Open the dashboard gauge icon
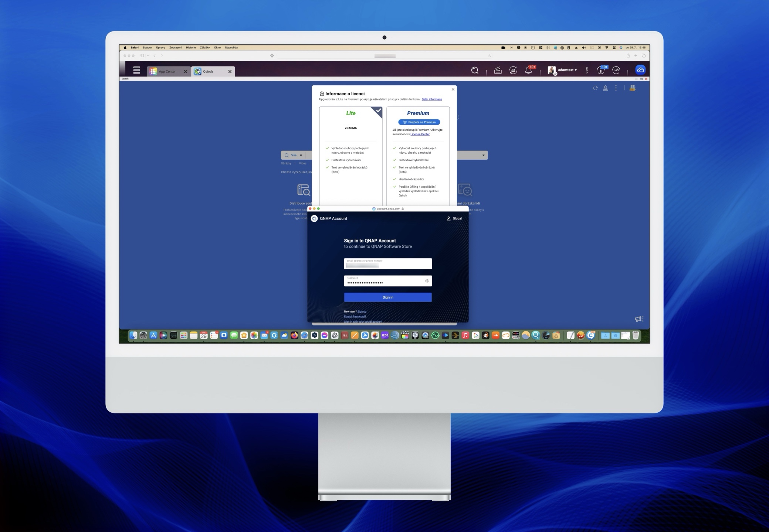 pos(616,70)
